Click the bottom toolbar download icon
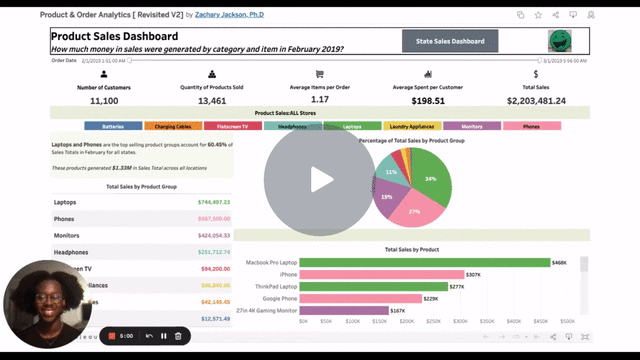This screenshot has width=640, height=360. pos(569,337)
